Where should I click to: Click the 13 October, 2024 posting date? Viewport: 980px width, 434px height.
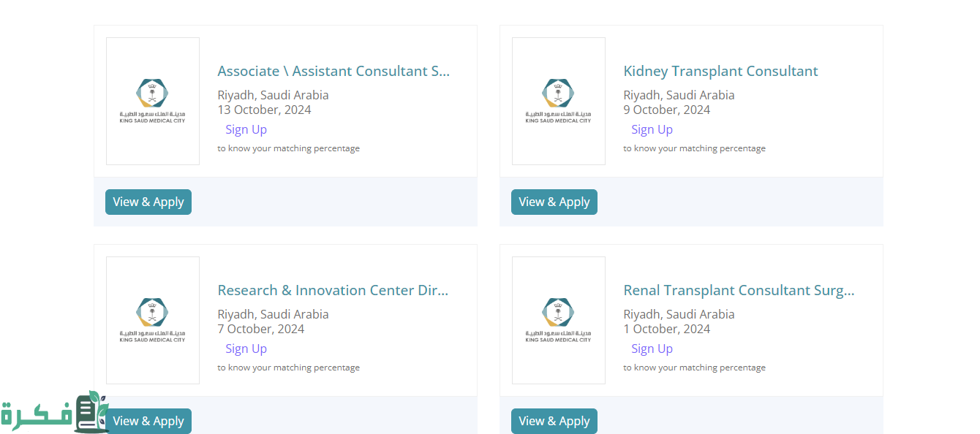(x=264, y=110)
